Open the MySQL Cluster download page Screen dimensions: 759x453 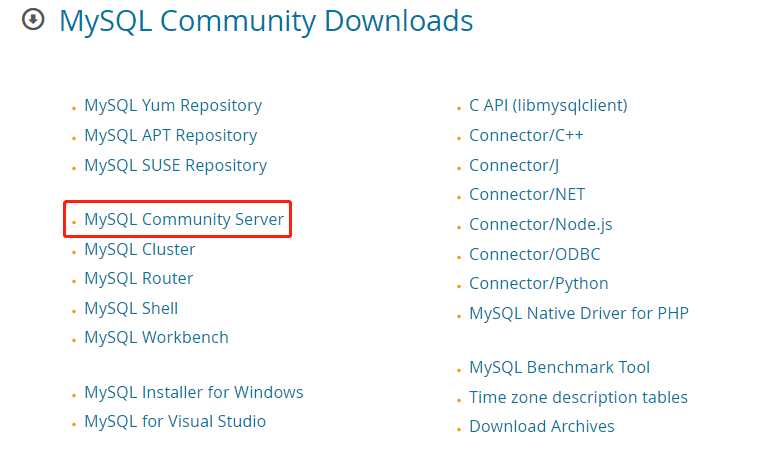click(140, 249)
